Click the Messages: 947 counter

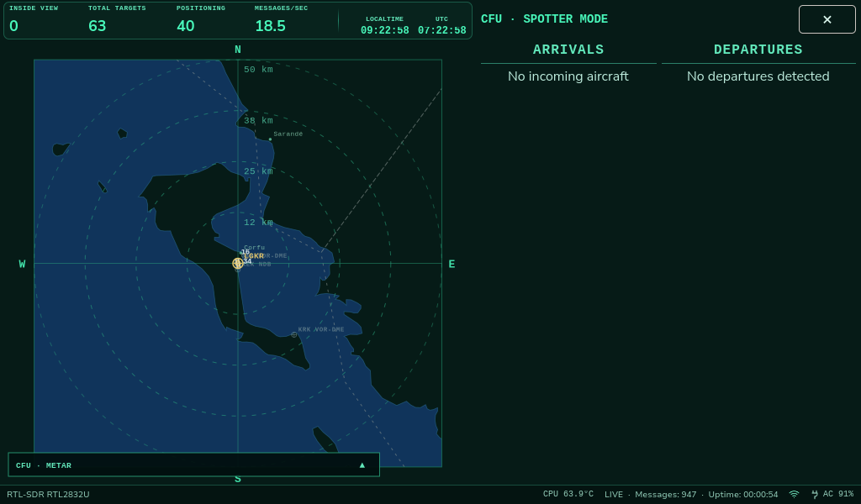666,494
